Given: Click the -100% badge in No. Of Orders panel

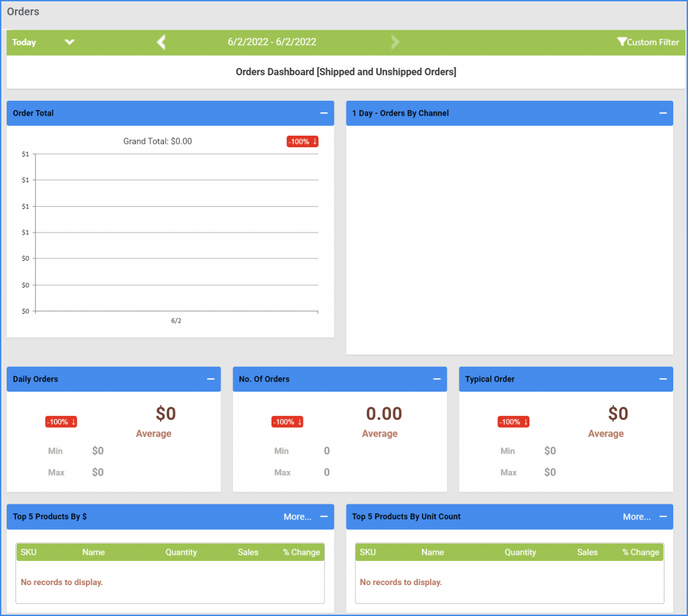Looking at the screenshot, I should [x=288, y=421].
